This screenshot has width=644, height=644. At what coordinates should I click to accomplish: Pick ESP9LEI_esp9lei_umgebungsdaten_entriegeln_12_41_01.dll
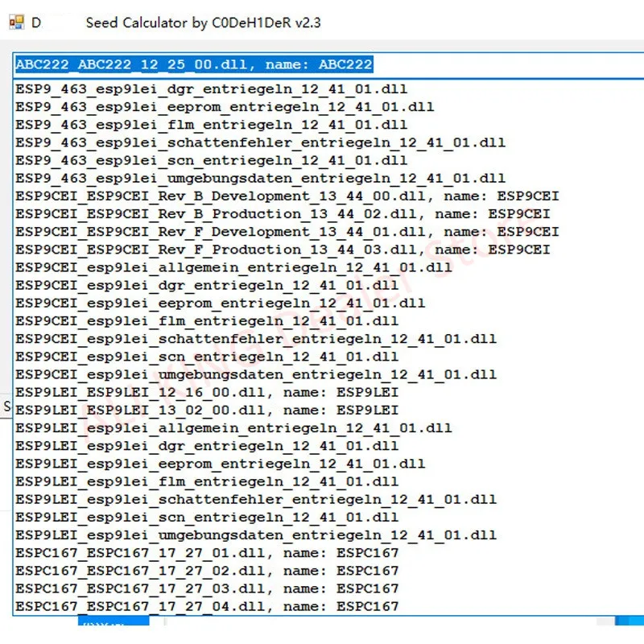tap(256, 535)
